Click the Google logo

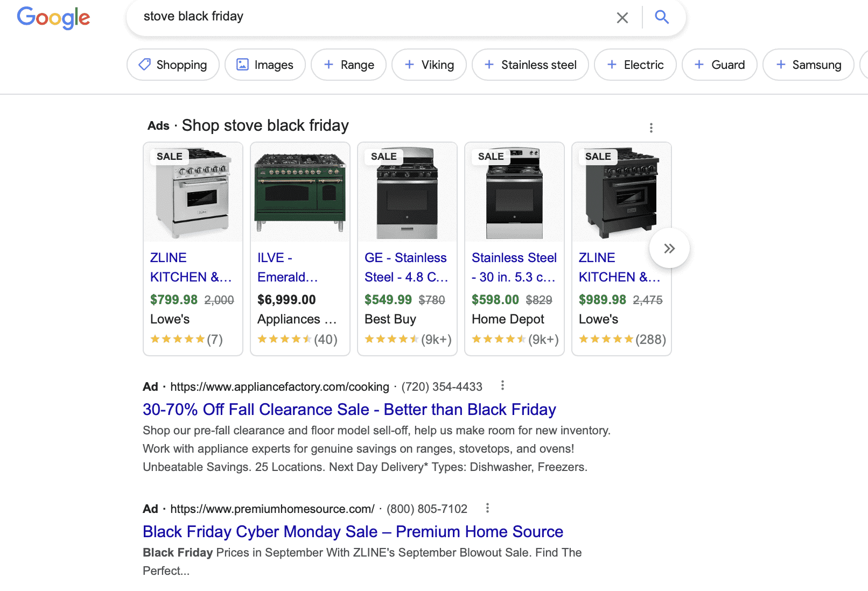coord(53,18)
